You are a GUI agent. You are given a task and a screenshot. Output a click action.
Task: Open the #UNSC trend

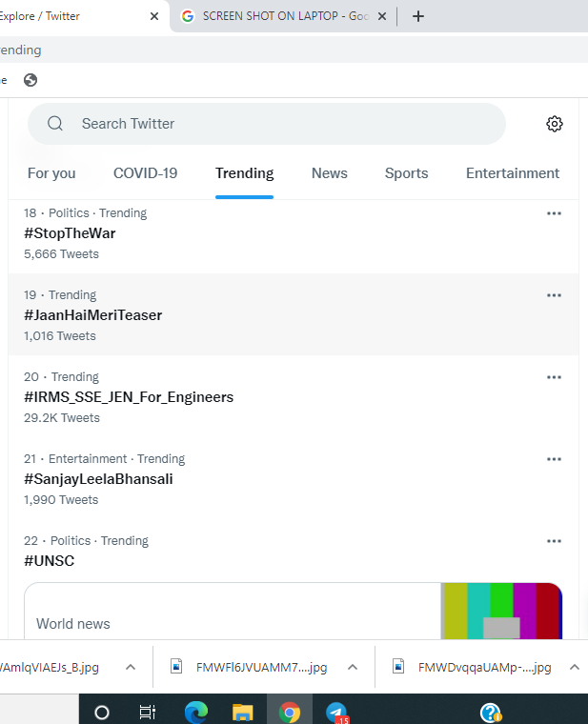[x=49, y=561]
